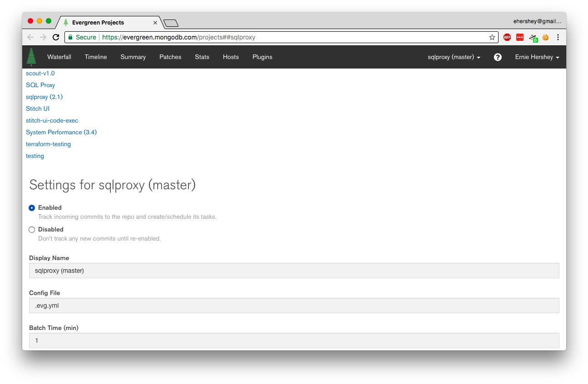Open the LastPass extension icon

pyautogui.click(x=520, y=37)
